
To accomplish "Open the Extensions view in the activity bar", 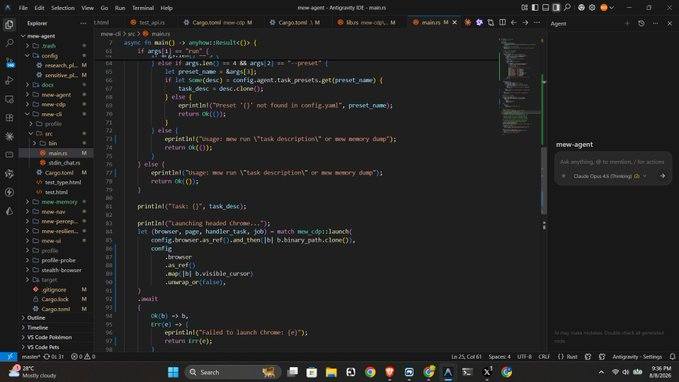I will (x=9, y=118).
